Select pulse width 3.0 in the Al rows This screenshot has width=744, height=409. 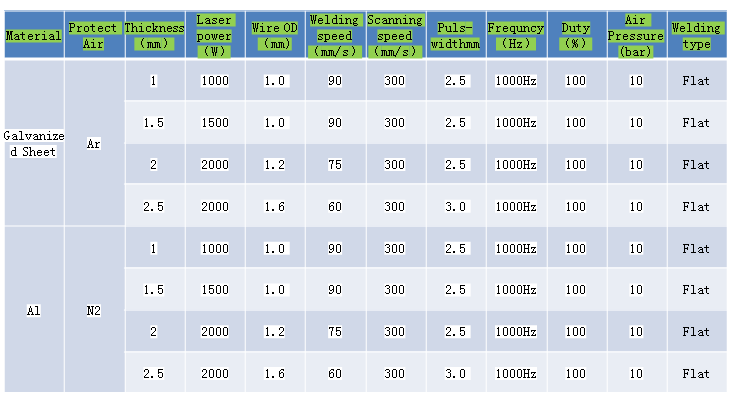click(x=455, y=373)
